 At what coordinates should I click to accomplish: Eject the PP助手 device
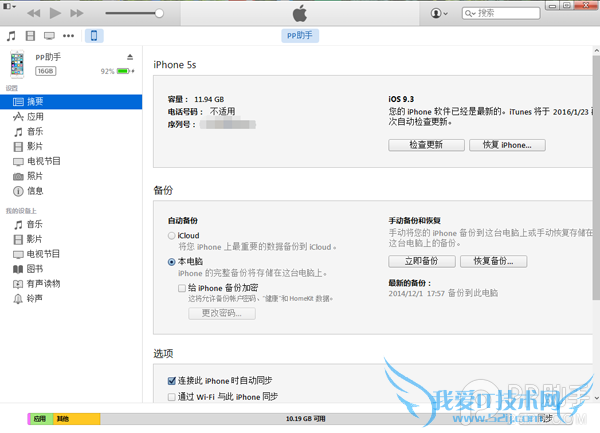[x=130, y=57]
